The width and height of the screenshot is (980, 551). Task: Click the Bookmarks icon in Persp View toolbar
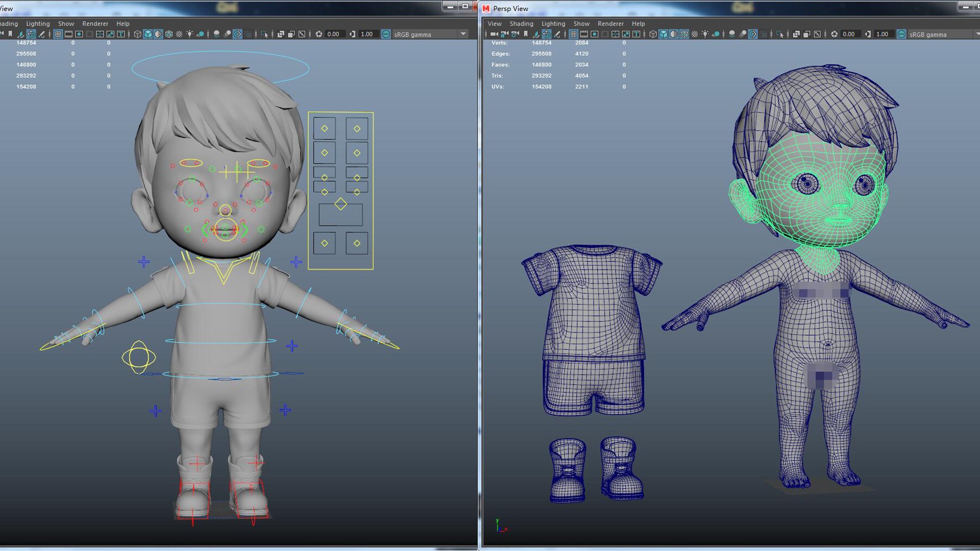point(526,34)
